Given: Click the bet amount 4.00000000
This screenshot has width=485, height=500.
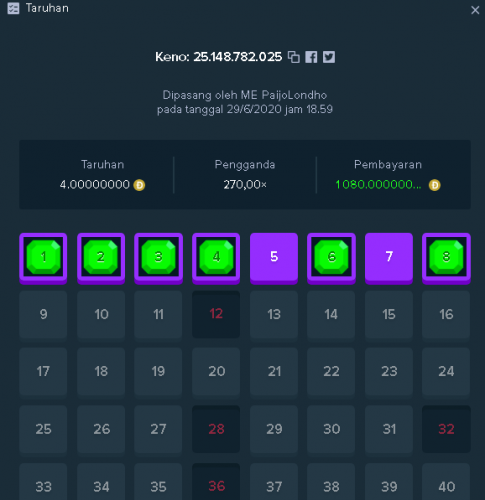Looking at the screenshot, I should [95, 185].
